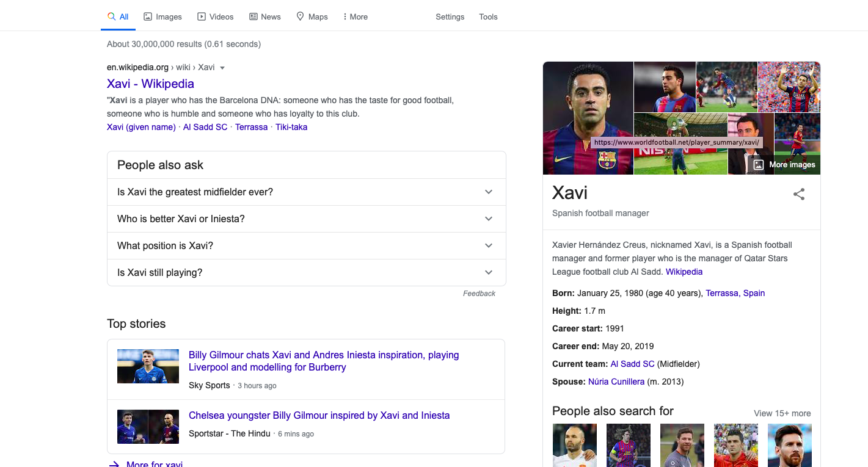This screenshot has height=467, width=868.
Task: Open the Al Sadd SC sitelink
Action: tap(205, 127)
